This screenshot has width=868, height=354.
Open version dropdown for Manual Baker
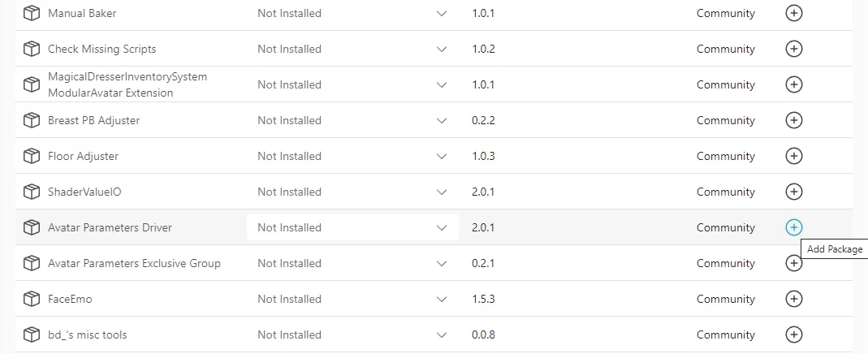coord(441,13)
